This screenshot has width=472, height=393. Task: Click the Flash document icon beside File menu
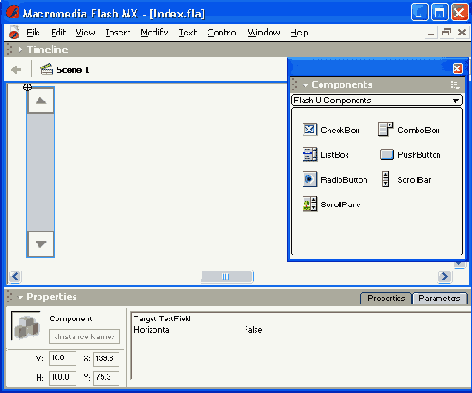pyautogui.click(x=14, y=32)
